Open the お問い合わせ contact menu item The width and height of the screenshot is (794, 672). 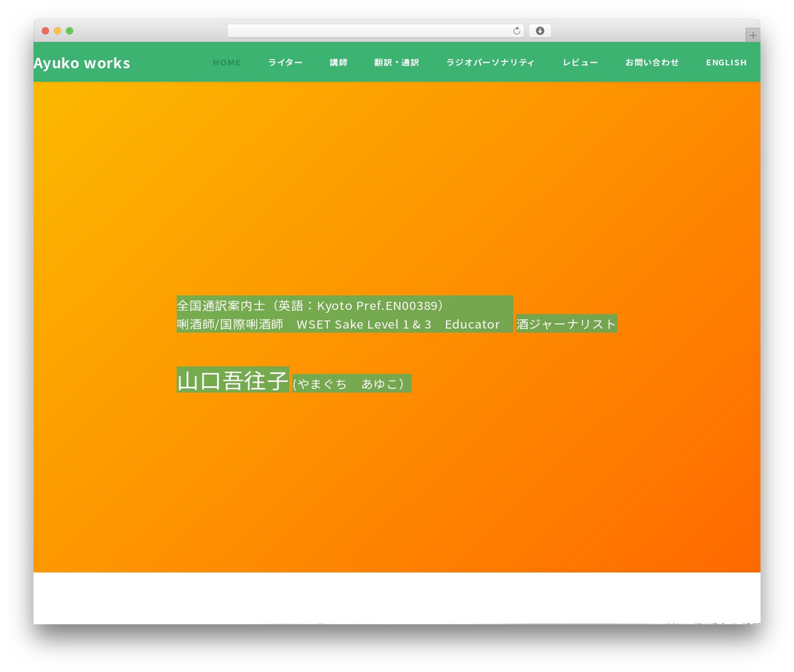click(652, 63)
